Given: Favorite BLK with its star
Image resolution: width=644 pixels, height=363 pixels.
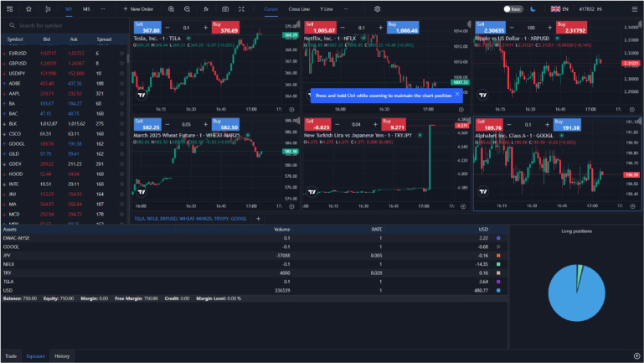Looking at the screenshot, I should pyautogui.click(x=121, y=124).
